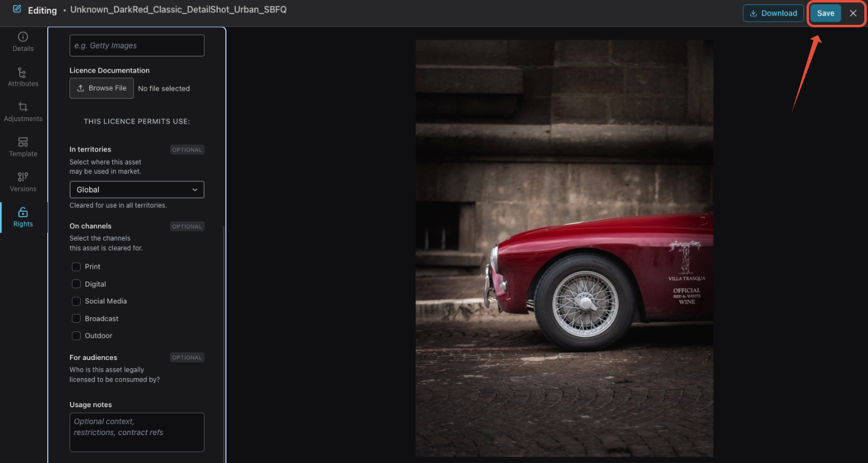Open the Global territories dropdown
868x463 pixels.
pos(137,189)
